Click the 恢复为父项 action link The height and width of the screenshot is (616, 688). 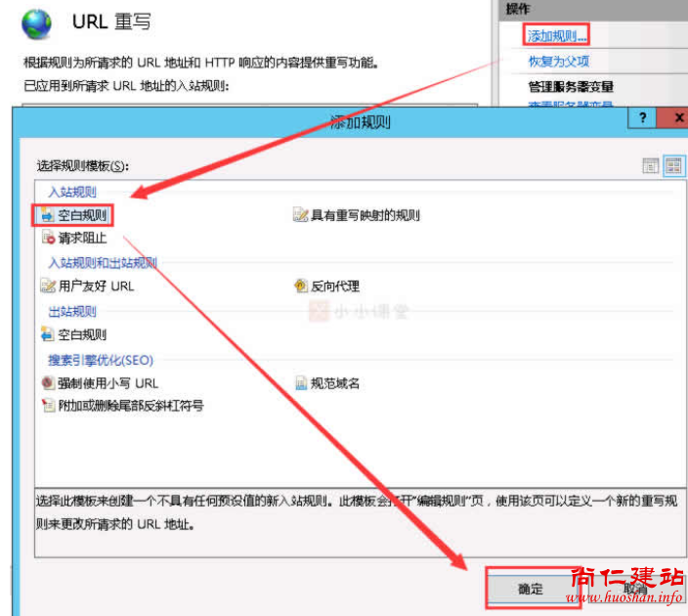pyautogui.click(x=558, y=62)
